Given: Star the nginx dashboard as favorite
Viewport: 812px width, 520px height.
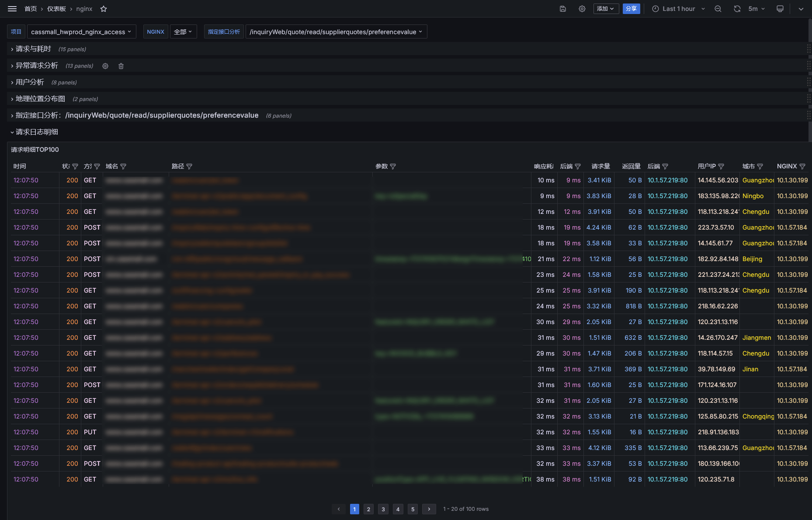Looking at the screenshot, I should (104, 9).
